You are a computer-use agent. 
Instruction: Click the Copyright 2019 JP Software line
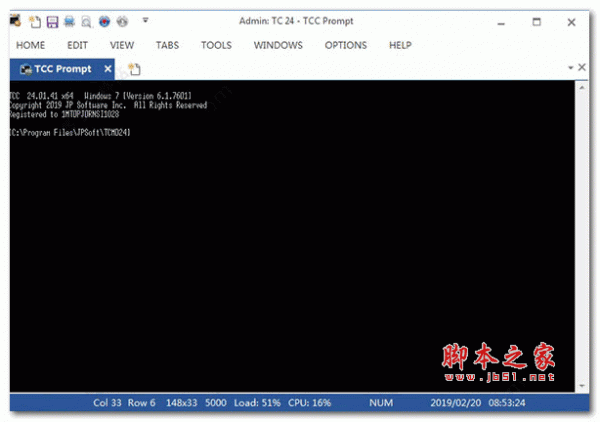click(x=108, y=105)
